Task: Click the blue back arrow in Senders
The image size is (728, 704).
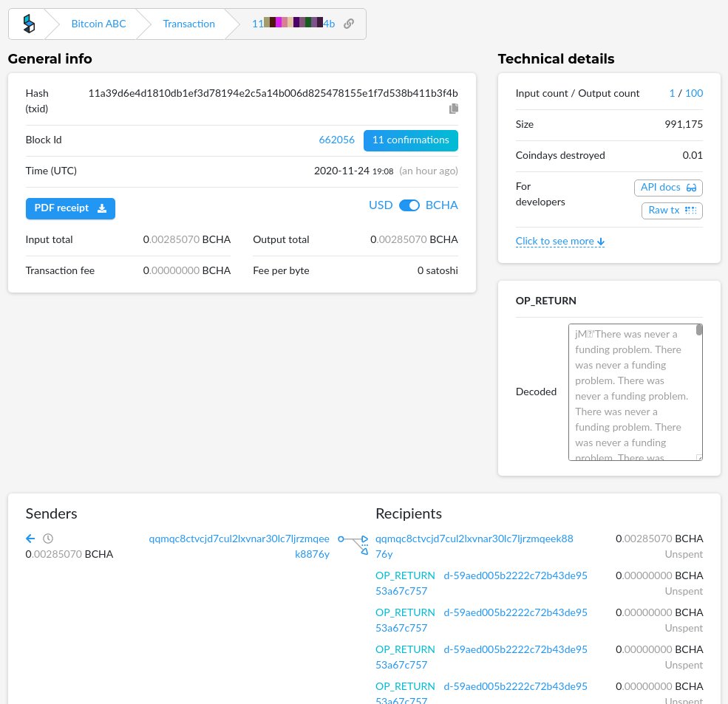Action: [30, 539]
